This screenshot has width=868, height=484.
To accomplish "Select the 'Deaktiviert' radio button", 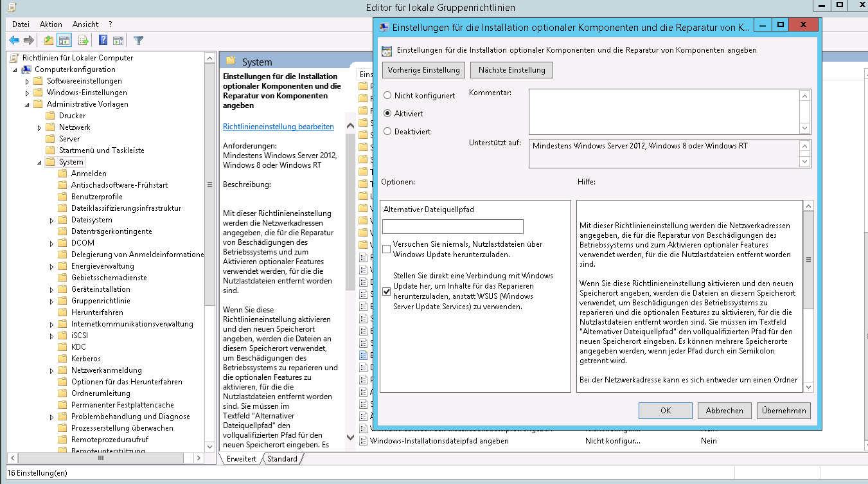I will pyautogui.click(x=387, y=131).
